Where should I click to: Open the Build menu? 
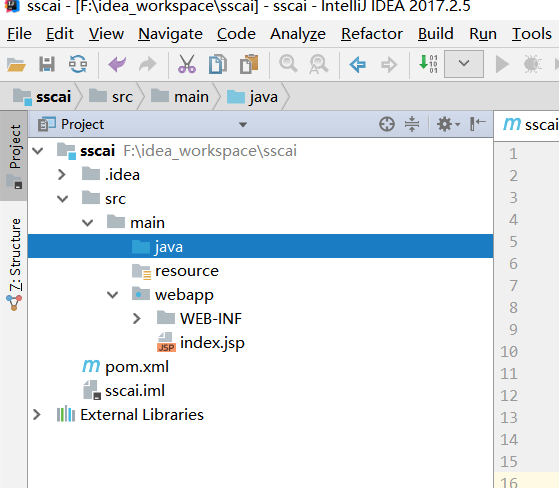(x=435, y=34)
